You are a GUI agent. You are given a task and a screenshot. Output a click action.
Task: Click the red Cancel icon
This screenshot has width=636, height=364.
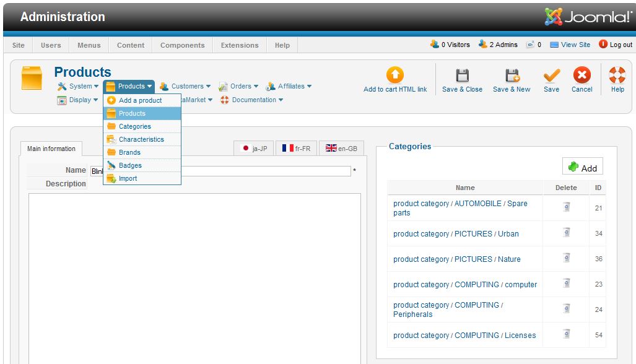click(582, 75)
